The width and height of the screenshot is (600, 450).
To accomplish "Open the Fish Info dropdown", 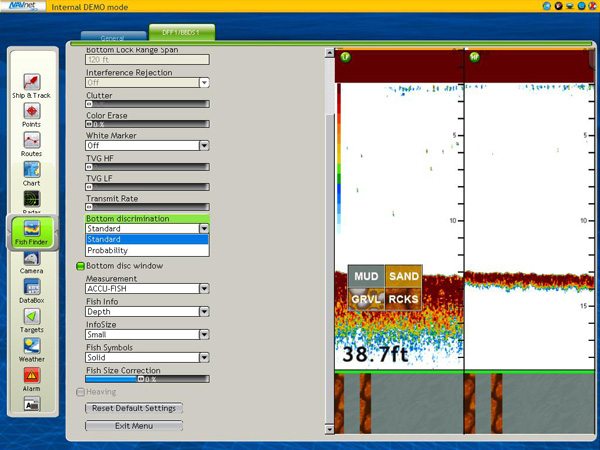I will [204, 312].
